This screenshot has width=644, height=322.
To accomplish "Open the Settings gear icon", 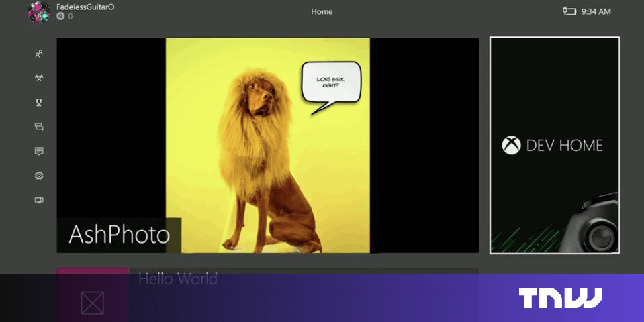I will [x=38, y=176].
